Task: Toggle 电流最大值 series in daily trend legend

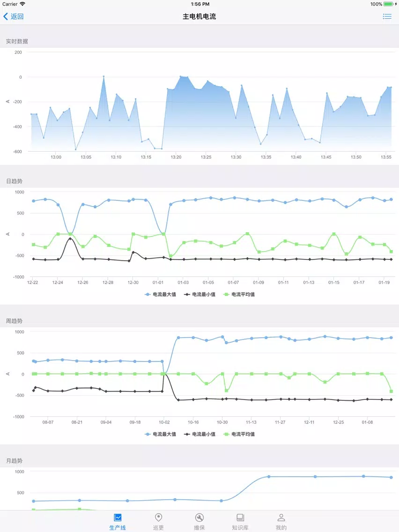Action: (x=161, y=295)
